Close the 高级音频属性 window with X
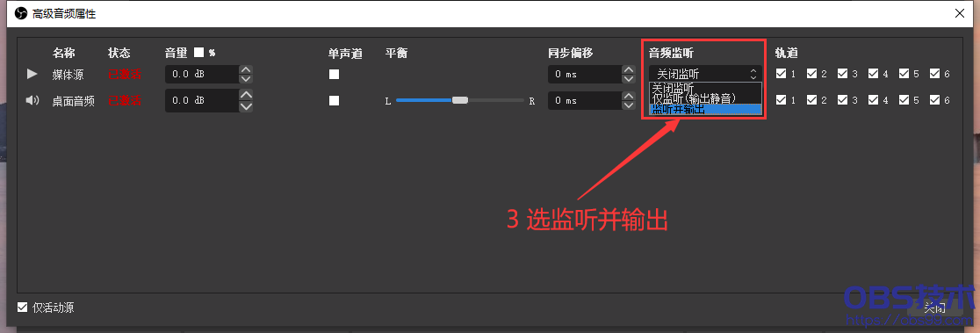The width and height of the screenshot is (980, 333). pyautogui.click(x=959, y=13)
